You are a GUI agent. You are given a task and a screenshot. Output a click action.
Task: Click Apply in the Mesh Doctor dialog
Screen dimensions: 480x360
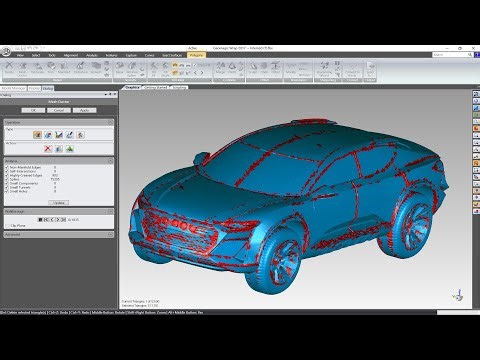click(x=84, y=110)
